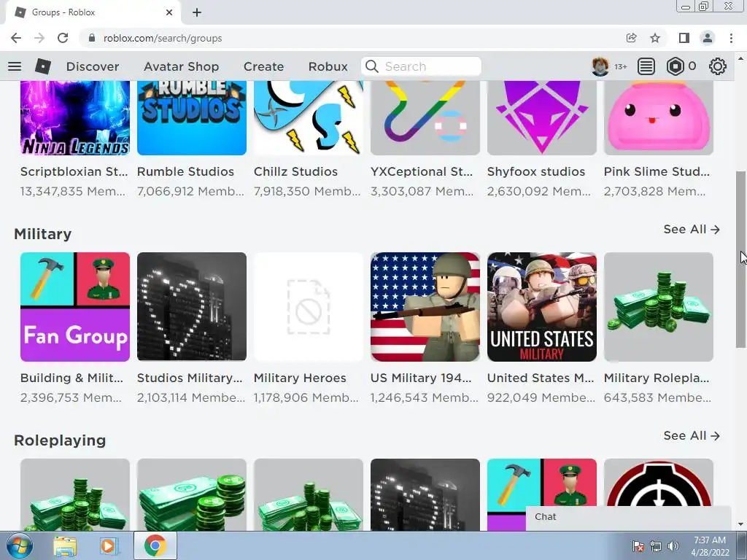This screenshot has width=747, height=560.
Task: Open the Military Heroes group name
Action: coord(300,378)
